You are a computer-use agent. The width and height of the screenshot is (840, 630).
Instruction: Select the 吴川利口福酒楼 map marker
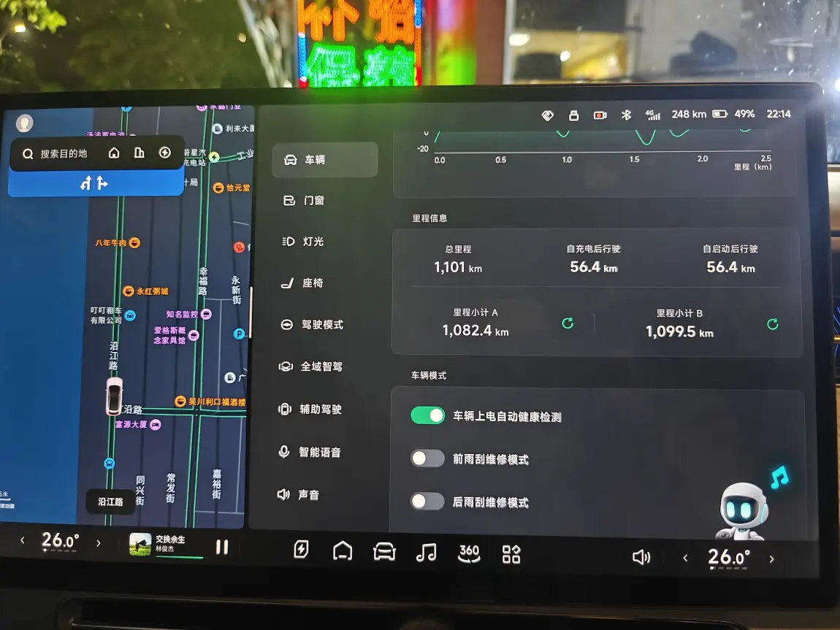(x=210, y=402)
